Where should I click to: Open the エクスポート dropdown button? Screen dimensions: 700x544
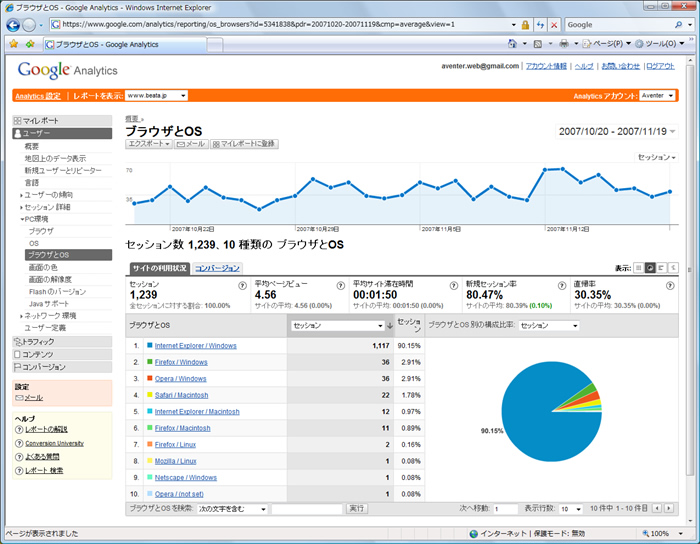(x=149, y=144)
